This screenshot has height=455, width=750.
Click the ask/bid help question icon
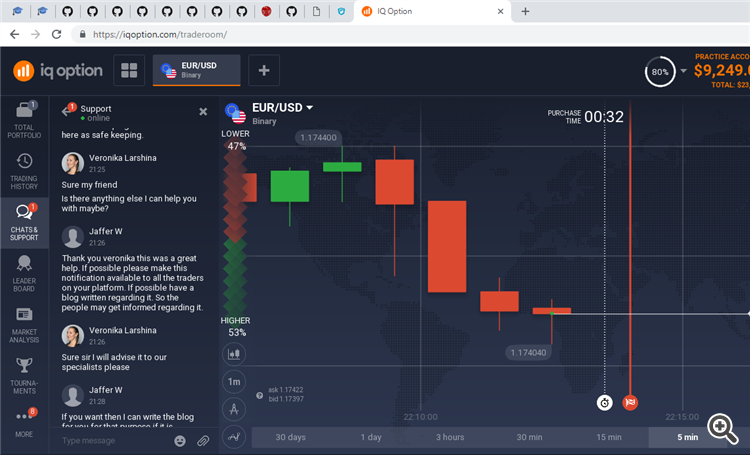(x=259, y=395)
